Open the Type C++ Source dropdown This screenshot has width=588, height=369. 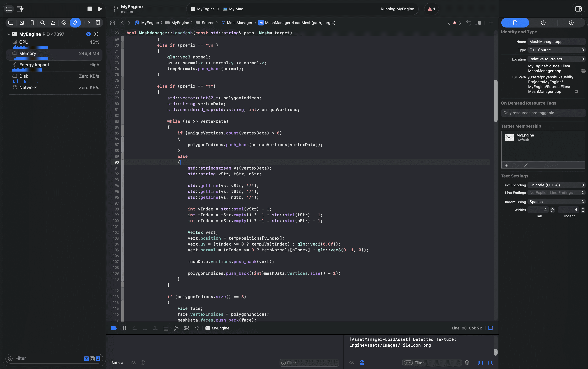pos(556,50)
